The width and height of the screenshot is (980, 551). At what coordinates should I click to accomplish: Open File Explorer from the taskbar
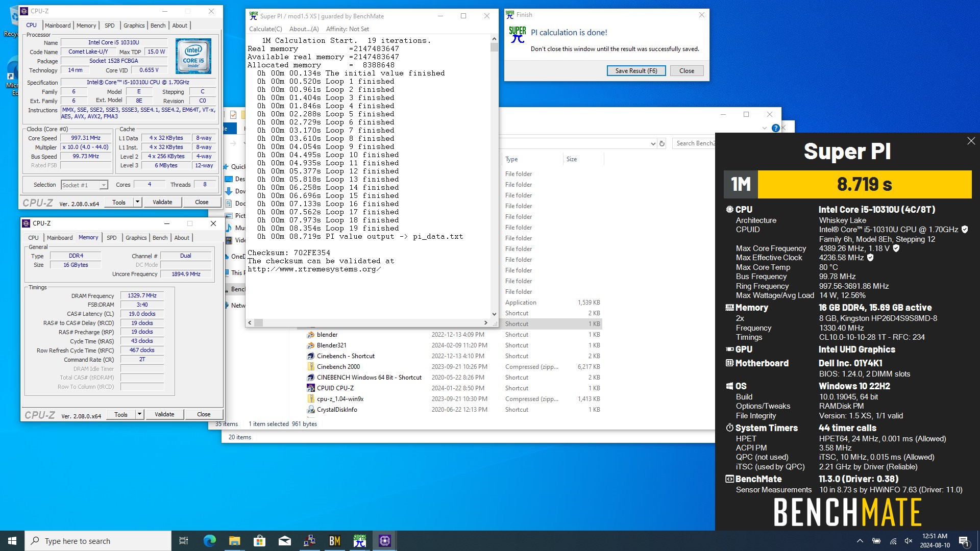(x=234, y=541)
